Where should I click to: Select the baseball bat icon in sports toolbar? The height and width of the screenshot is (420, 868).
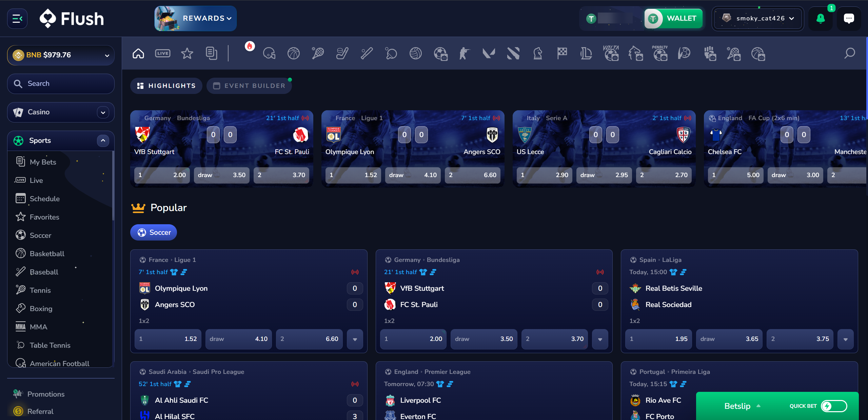[367, 53]
